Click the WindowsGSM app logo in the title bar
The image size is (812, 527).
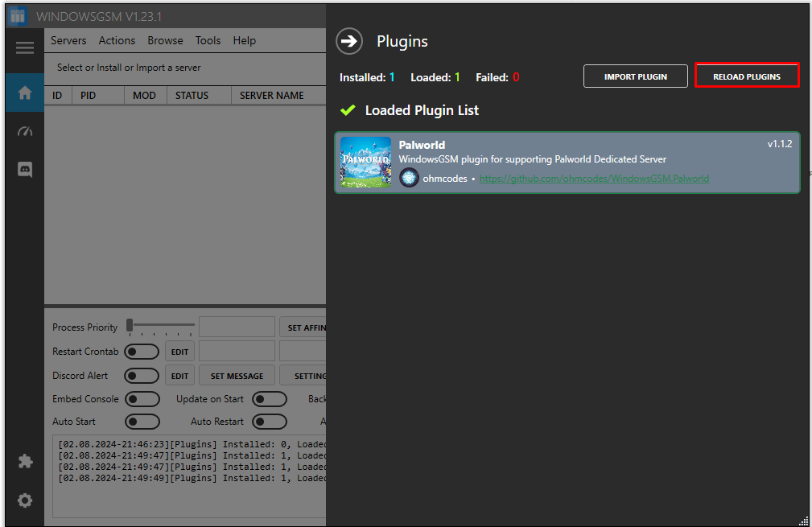coord(18,16)
